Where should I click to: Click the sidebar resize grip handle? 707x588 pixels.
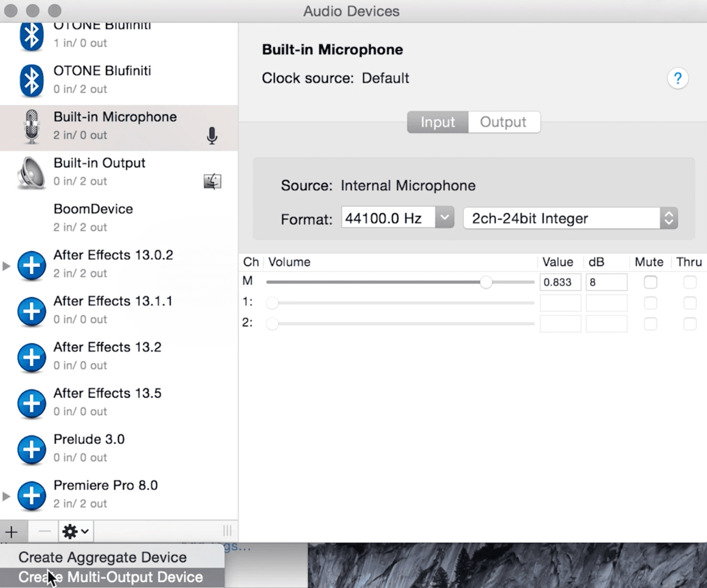tap(227, 531)
